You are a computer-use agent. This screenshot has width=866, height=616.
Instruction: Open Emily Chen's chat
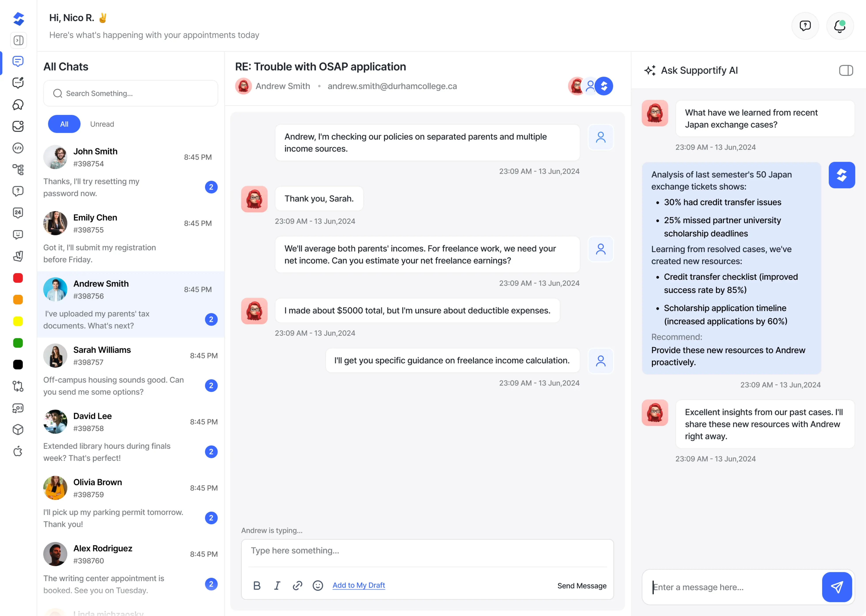point(130,238)
